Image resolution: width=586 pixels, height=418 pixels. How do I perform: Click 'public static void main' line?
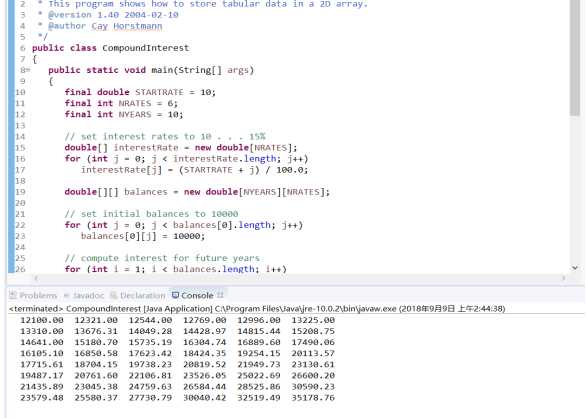click(151, 70)
